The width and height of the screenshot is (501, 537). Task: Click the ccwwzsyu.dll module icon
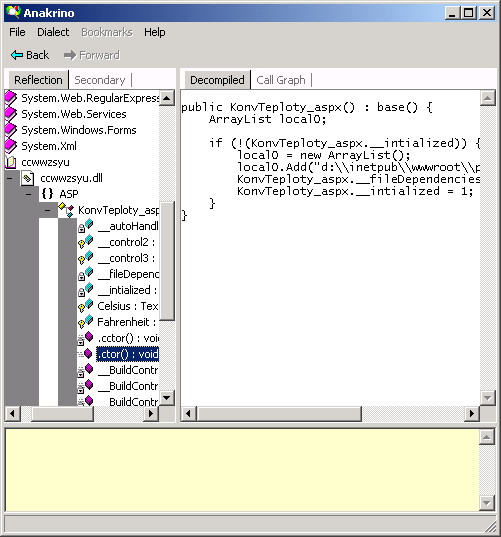27,178
